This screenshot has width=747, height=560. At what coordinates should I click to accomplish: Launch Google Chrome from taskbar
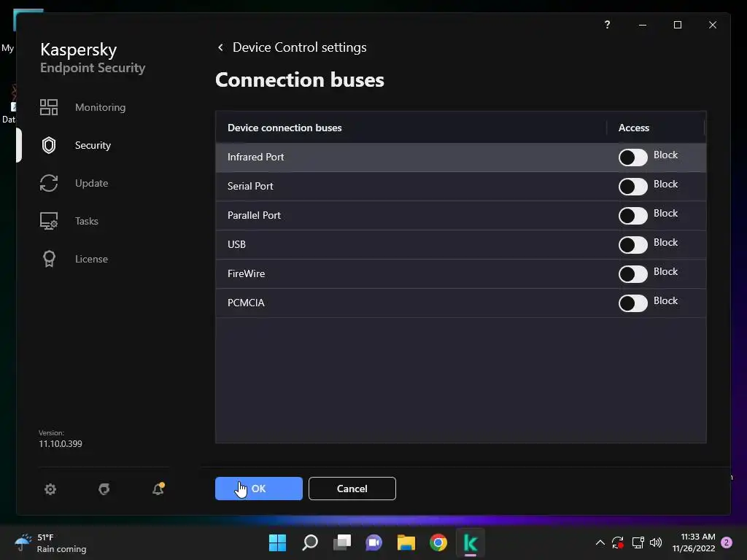[438, 542]
